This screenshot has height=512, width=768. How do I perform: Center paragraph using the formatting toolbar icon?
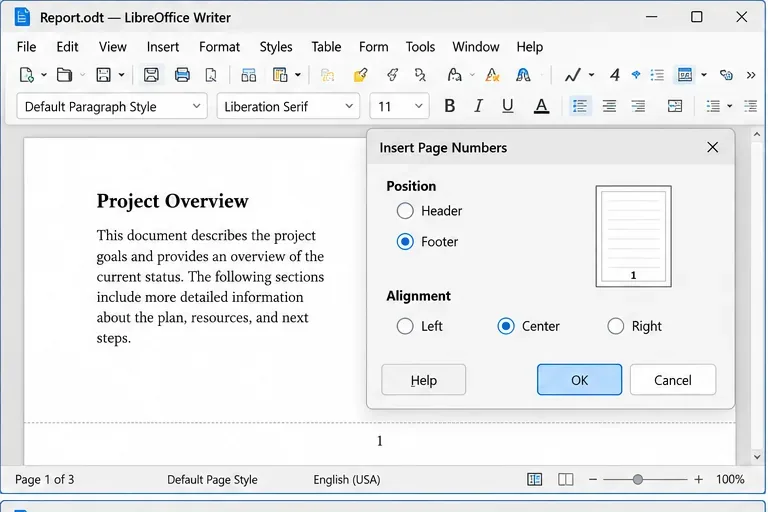pyautogui.click(x=609, y=106)
